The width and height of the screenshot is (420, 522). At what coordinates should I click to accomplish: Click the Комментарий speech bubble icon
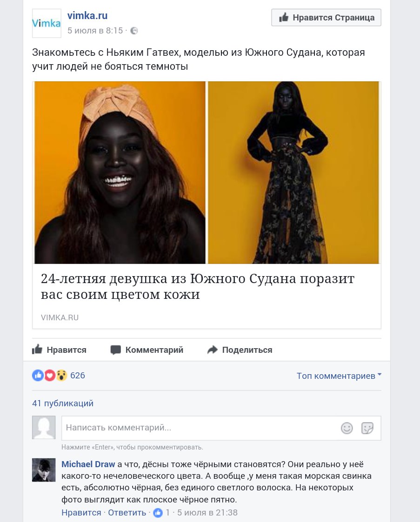(115, 350)
